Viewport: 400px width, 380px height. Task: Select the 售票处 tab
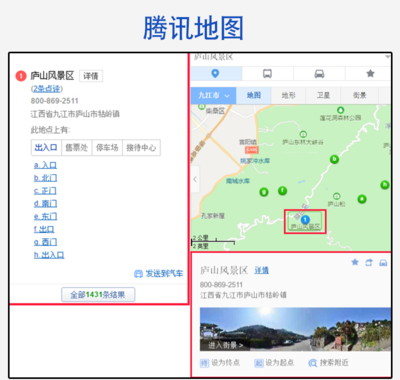pos(77,148)
